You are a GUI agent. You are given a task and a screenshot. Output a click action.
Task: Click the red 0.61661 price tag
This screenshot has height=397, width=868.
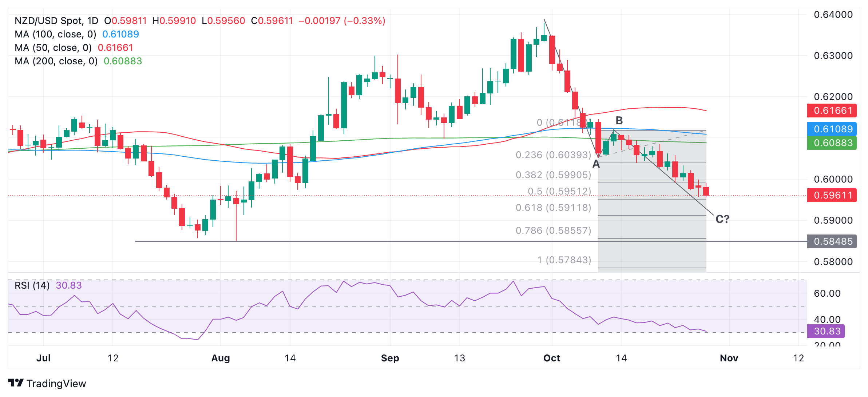(x=833, y=111)
